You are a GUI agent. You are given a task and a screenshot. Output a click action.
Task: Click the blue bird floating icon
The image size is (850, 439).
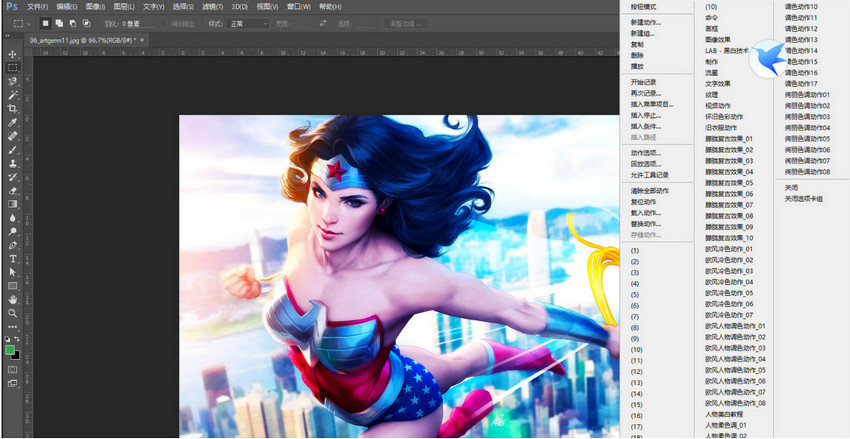coord(769,59)
